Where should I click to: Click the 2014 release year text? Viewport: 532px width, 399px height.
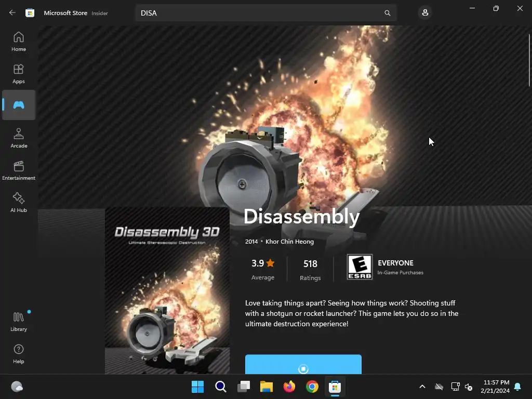point(251,242)
